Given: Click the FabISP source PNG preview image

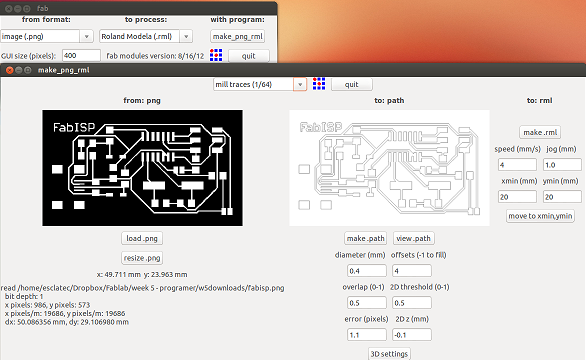Looking at the screenshot, I should coord(142,168).
